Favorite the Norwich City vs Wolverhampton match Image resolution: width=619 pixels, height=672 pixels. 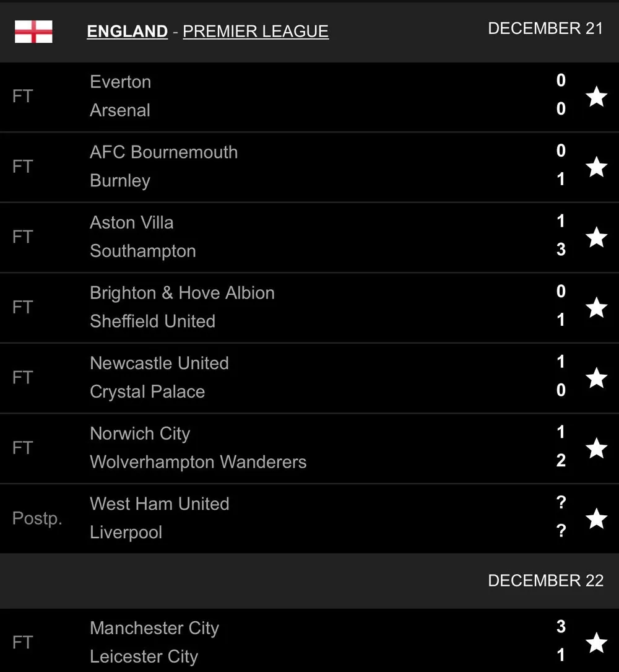596,448
